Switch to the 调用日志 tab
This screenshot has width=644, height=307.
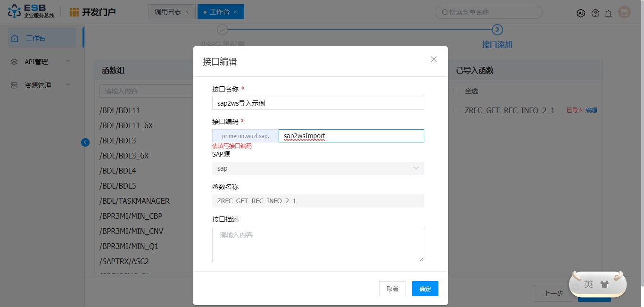(x=168, y=12)
